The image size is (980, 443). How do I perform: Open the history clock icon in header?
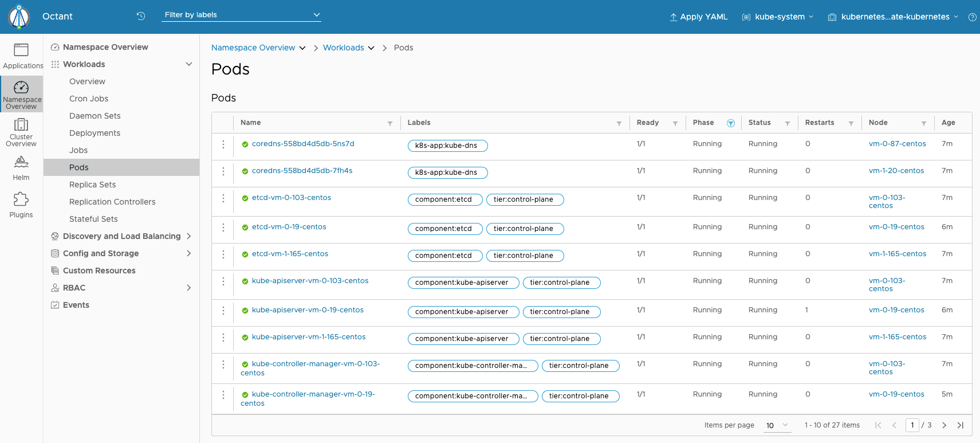click(x=141, y=16)
